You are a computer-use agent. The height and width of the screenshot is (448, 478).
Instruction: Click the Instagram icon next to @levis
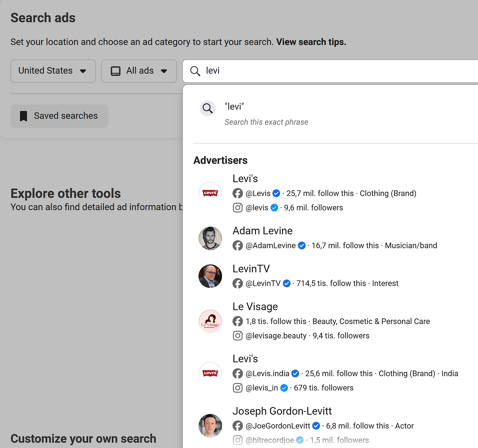[x=237, y=208]
